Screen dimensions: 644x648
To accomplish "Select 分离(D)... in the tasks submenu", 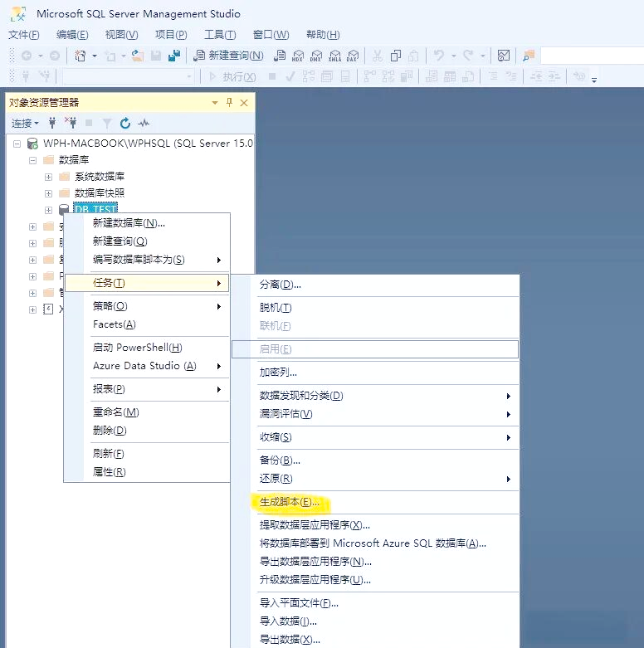I will (x=375, y=285).
